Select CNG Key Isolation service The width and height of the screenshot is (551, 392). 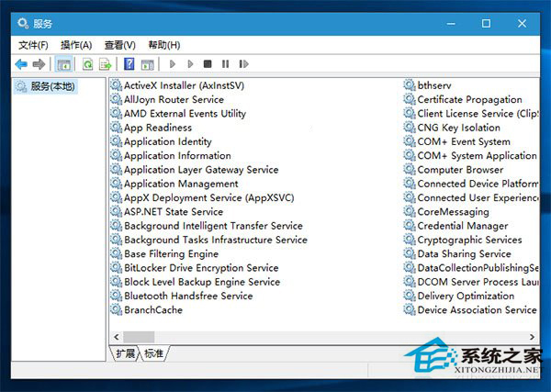pyautogui.click(x=452, y=128)
